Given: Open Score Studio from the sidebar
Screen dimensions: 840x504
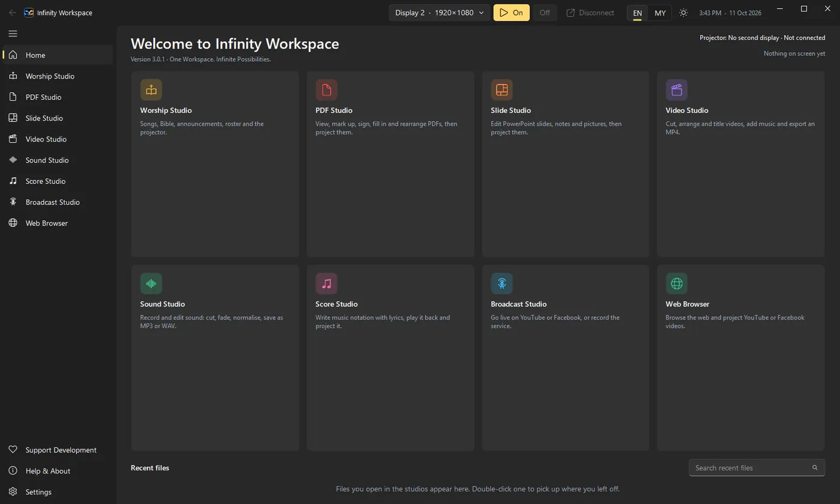Looking at the screenshot, I should click(x=58, y=181).
